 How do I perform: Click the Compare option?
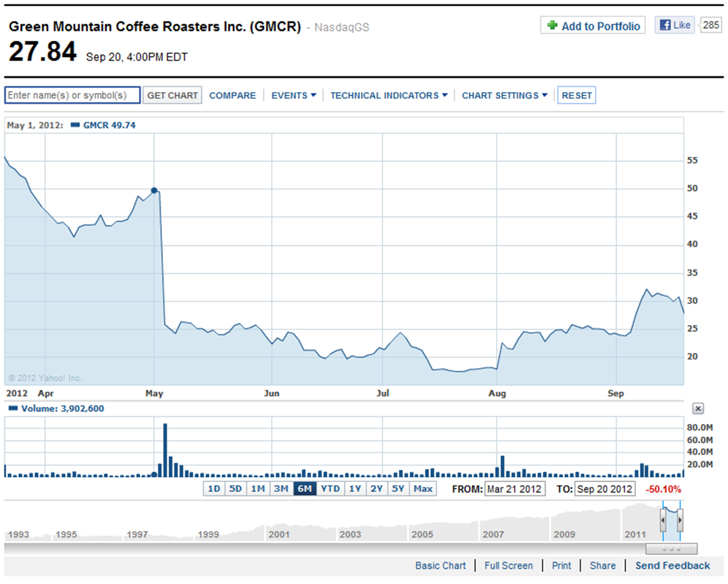(232, 96)
